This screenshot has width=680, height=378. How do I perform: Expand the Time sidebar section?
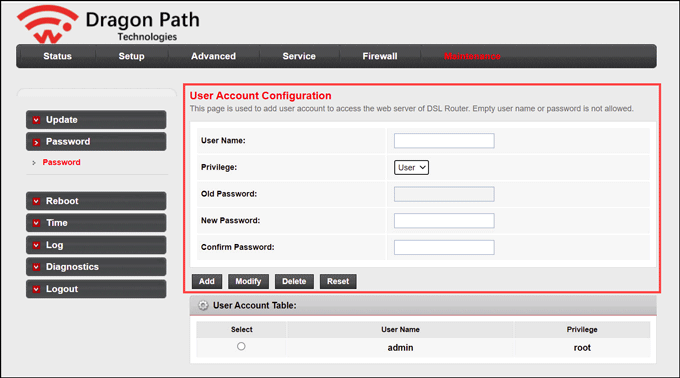(x=96, y=223)
